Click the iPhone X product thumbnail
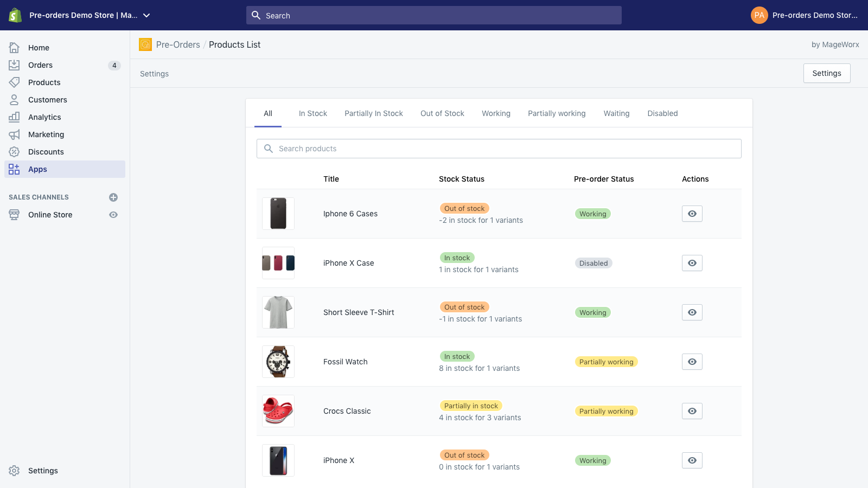The width and height of the screenshot is (868, 488). [x=278, y=460]
